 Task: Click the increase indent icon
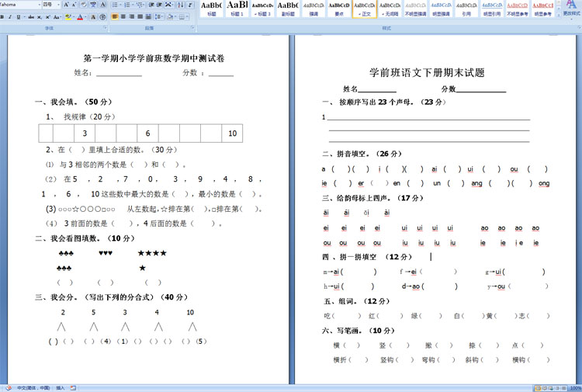[159, 5]
